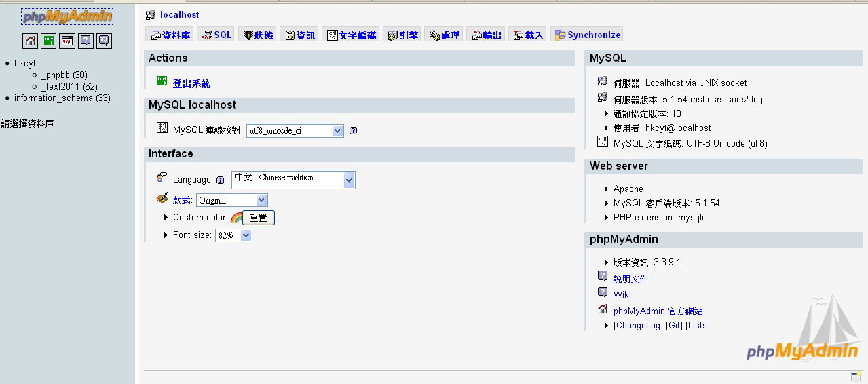Click the small note icon at bottom right
Image resolution: width=868 pixels, height=384 pixels.
coord(856,377)
